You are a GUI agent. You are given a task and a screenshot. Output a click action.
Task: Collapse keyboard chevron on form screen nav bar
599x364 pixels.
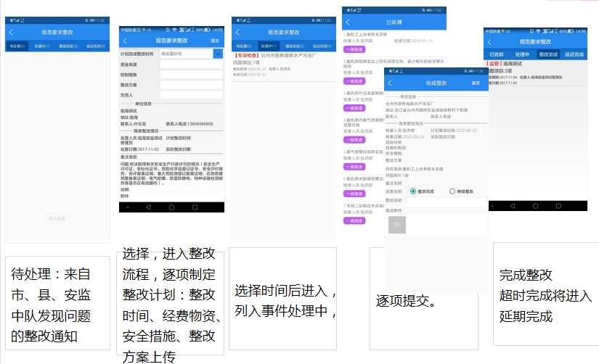point(128,207)
